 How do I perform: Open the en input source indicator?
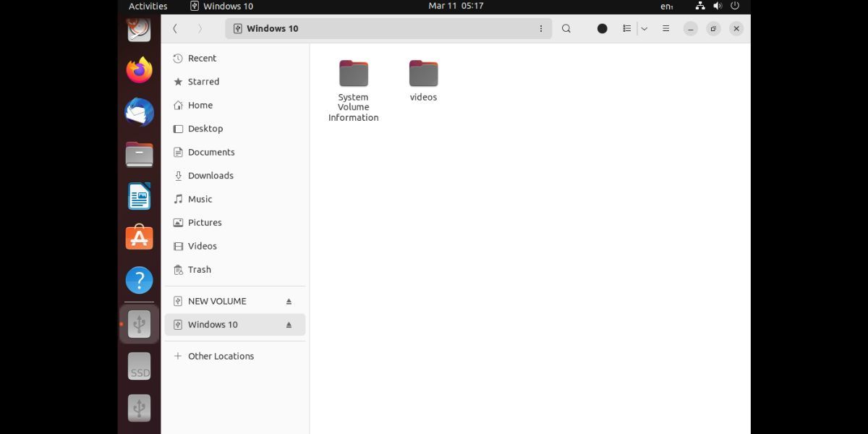(667, 7)
